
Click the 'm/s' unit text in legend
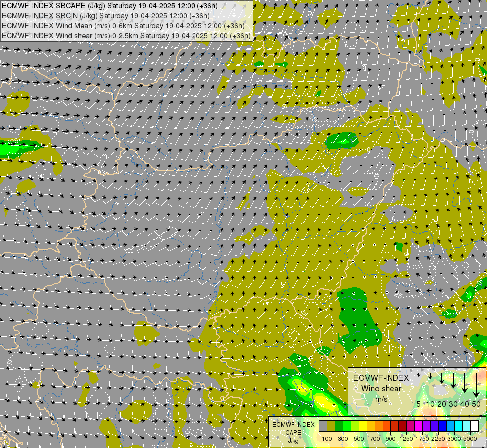pos(381,399)
